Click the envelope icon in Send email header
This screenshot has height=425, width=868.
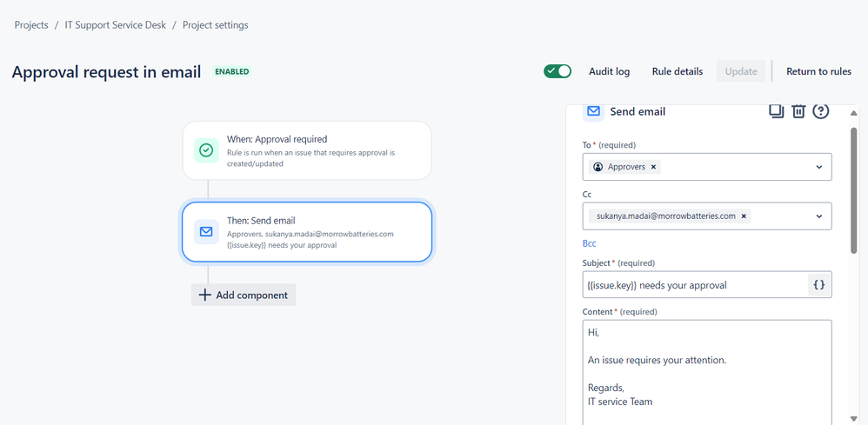[593, 111]
